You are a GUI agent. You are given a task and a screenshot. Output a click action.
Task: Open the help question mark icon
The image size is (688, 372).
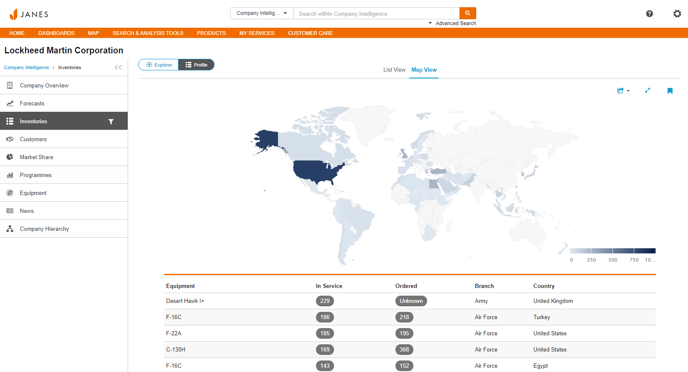(x=649, y=14)
